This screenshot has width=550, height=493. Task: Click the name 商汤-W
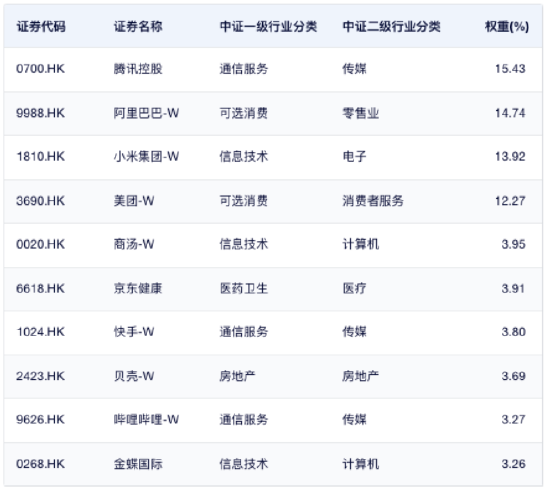[134, 244]
